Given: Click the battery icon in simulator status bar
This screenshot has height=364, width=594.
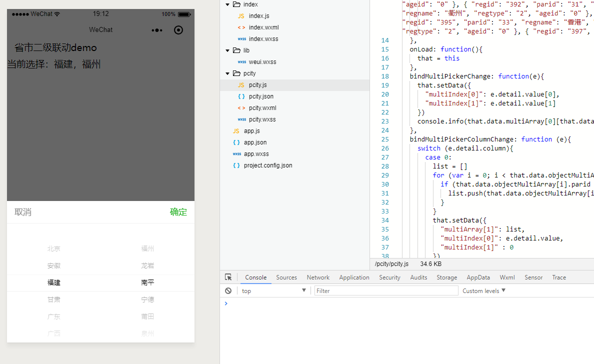Looking at the screenshot, I should coord(184,14).
